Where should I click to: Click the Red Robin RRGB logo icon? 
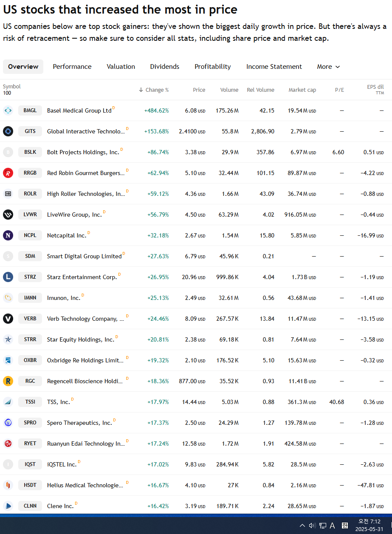point(8,173)
